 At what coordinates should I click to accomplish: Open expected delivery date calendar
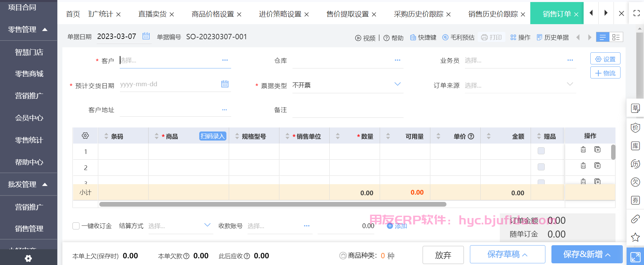click(x=225, y=84)
